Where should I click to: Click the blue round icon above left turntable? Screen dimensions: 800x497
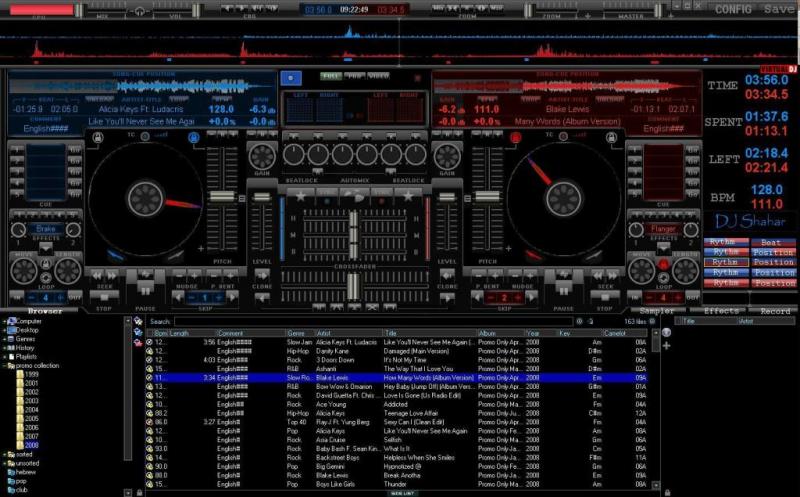tap(193, 137)
